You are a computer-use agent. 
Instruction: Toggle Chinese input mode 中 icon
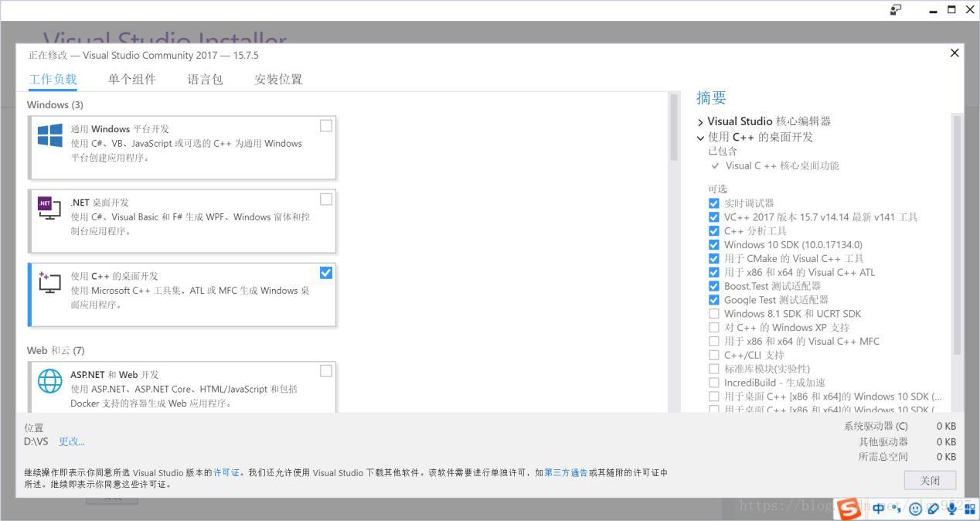[879, 509]
